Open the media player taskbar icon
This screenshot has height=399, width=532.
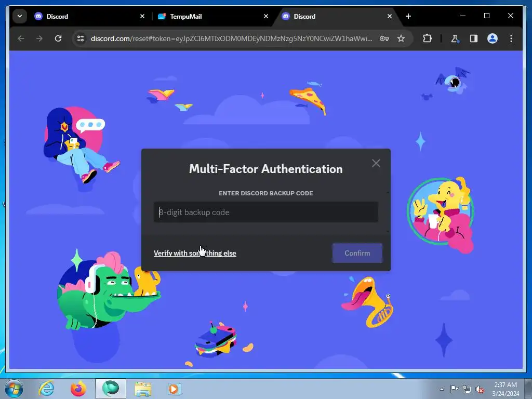click(x=175, y=389)
